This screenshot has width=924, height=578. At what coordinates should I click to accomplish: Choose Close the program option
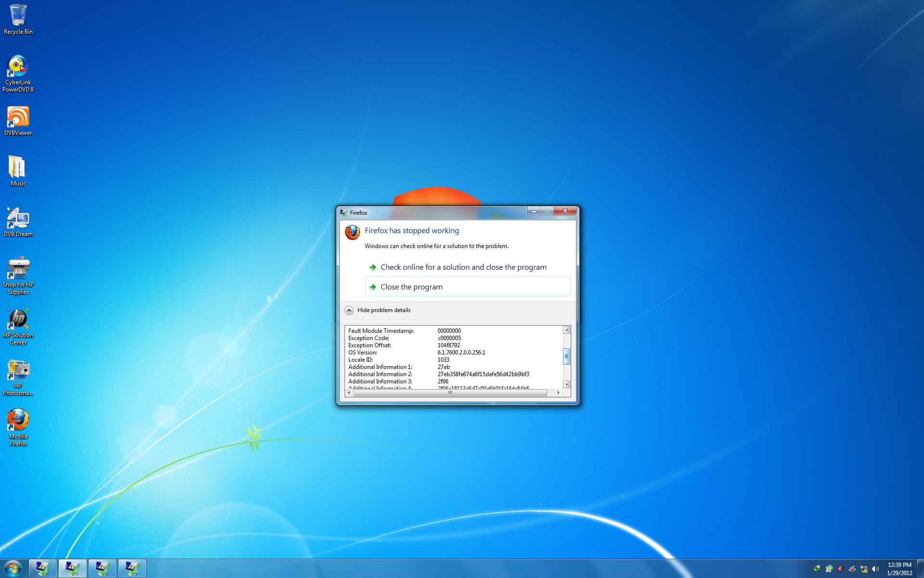click(468, 287)
